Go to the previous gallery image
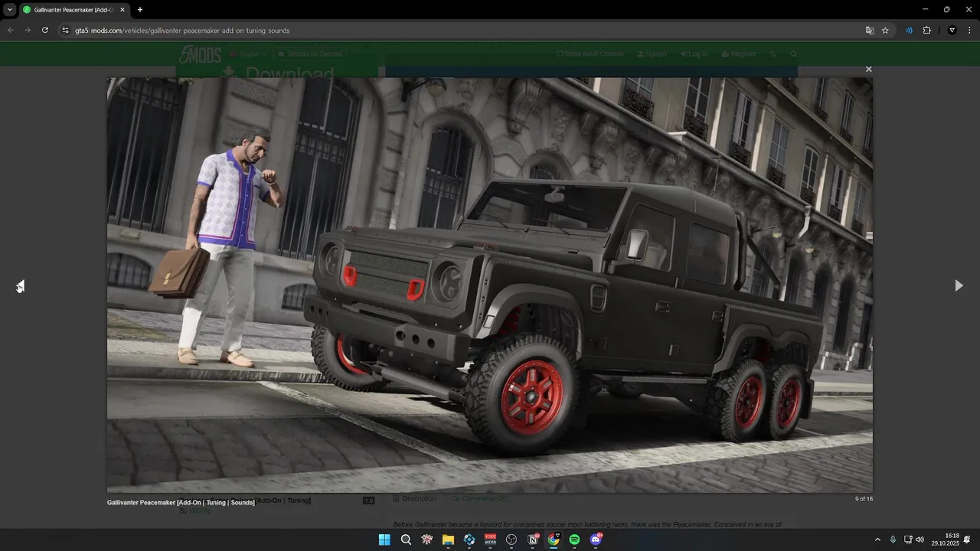The width and height of the screenshot is (980, 551). (20, 285)
